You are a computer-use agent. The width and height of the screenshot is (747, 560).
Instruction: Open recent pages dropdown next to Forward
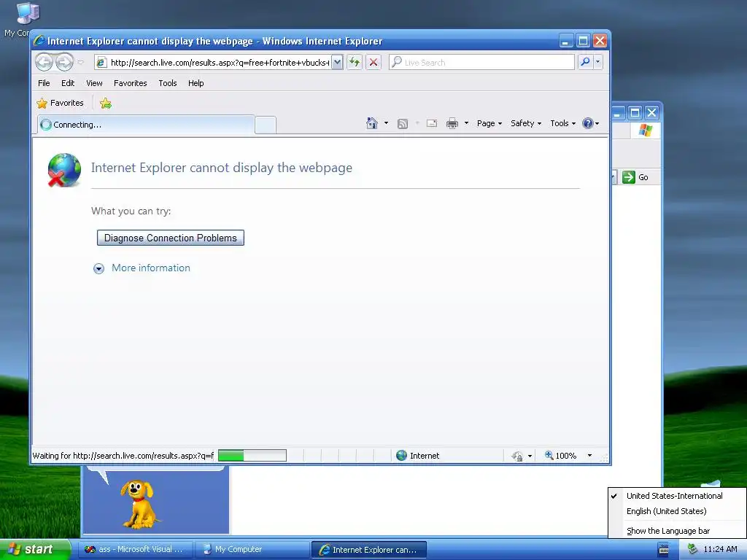[x=80, y=62]
